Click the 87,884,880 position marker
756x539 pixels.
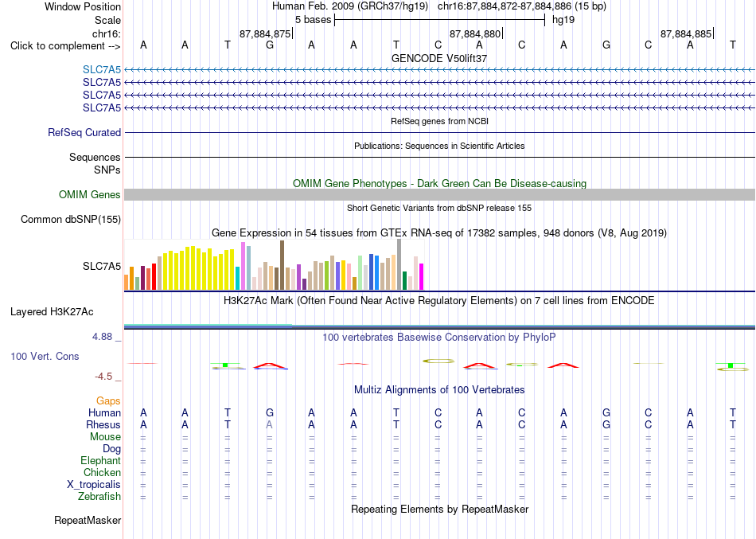476,33
